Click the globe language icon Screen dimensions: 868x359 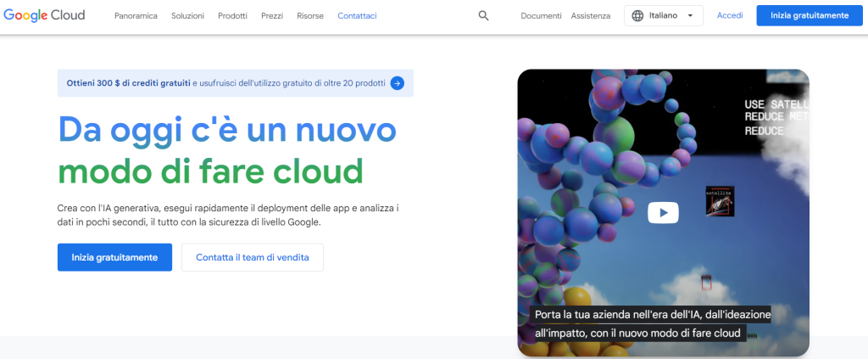(x=637, y=16)
